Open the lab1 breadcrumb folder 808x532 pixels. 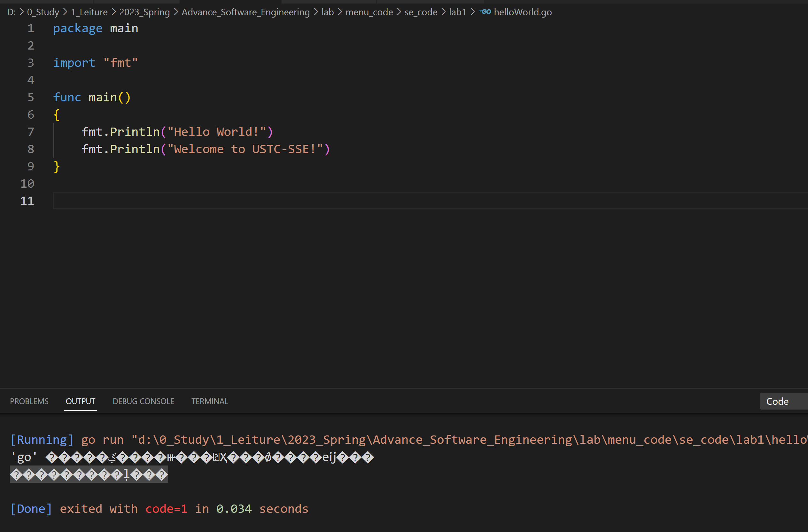(x=457, y=12)
